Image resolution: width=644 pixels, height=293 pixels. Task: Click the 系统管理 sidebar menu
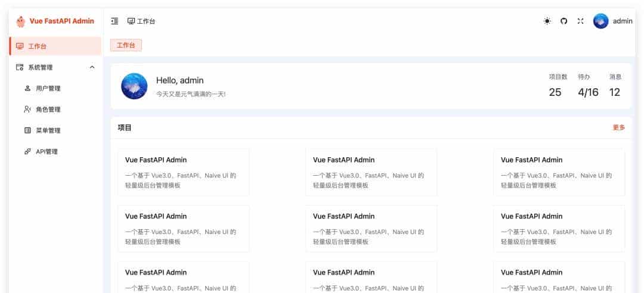(55, 67)
